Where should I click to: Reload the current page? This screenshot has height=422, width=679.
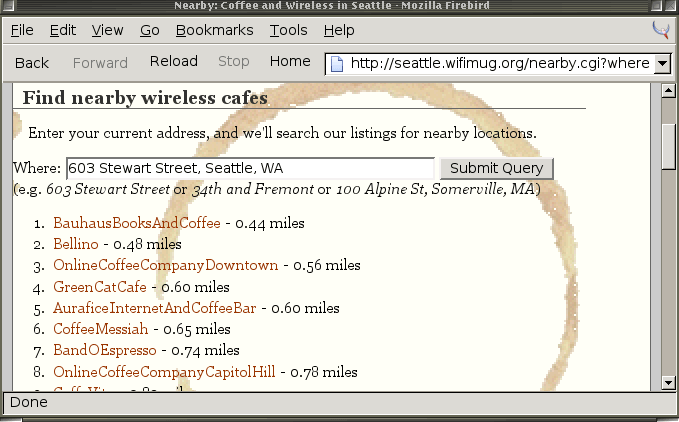(174, 61)
